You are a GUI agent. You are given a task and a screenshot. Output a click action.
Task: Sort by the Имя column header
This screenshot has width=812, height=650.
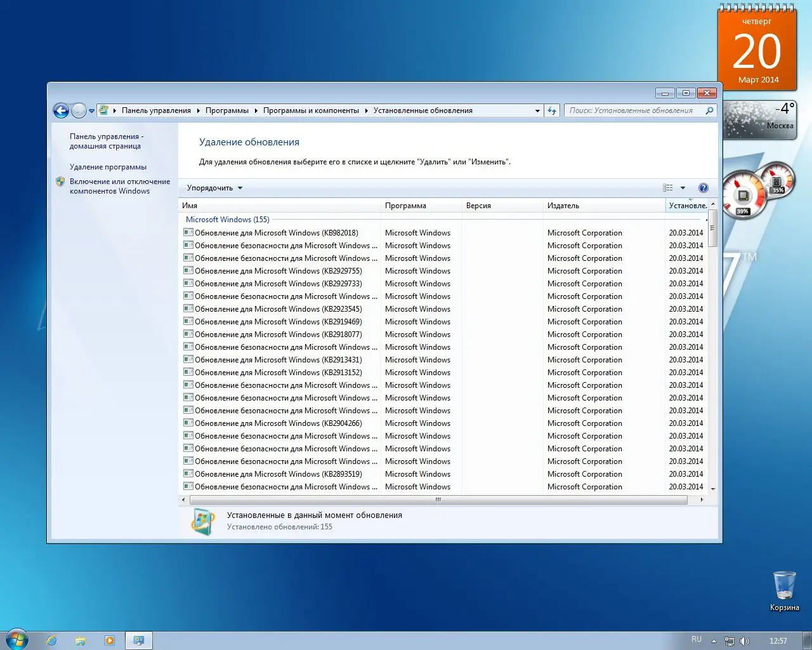280,206
